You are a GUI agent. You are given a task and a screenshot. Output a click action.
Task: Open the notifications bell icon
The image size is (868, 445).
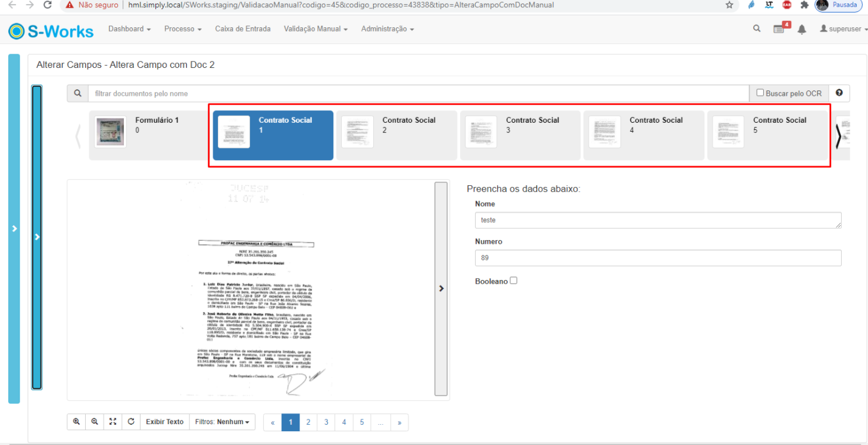[802, 29]
